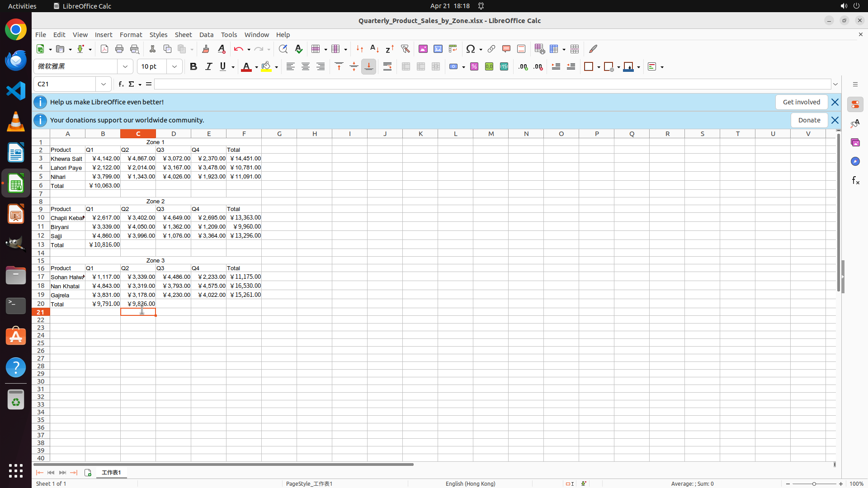
Task: Toggle bold formatting
Action: (x=193, y=66)
